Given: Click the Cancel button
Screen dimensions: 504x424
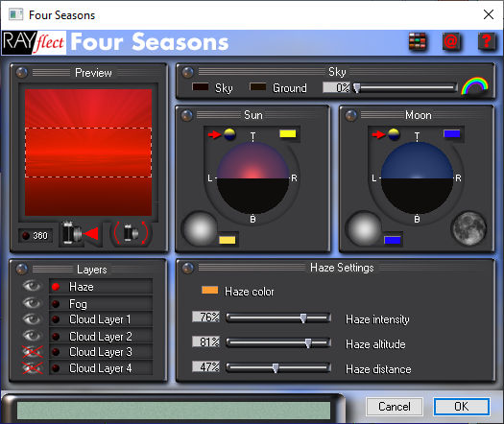Looking at the screenshot, I should (x=394, y=407).
